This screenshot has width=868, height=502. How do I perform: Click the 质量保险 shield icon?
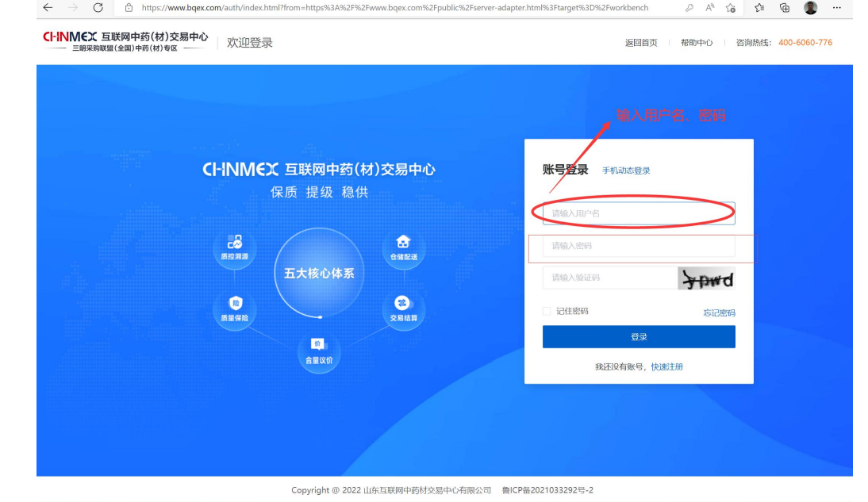pyautogui.click(x=235, y=308)
